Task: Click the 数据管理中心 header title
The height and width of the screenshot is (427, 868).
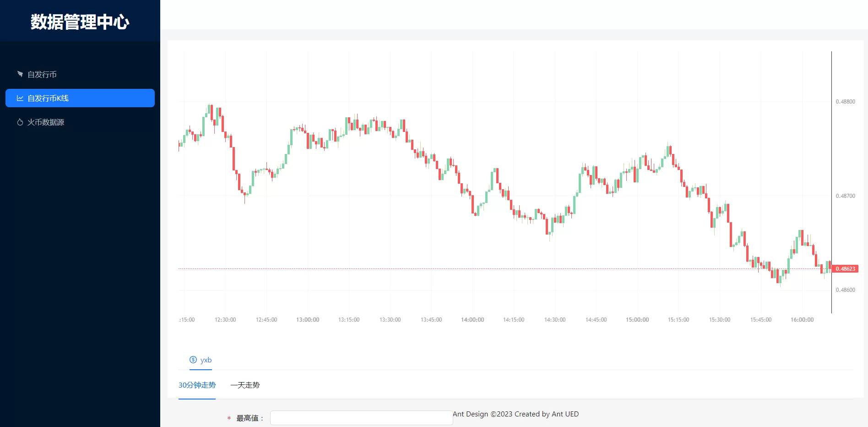Action: click(80, 22)
